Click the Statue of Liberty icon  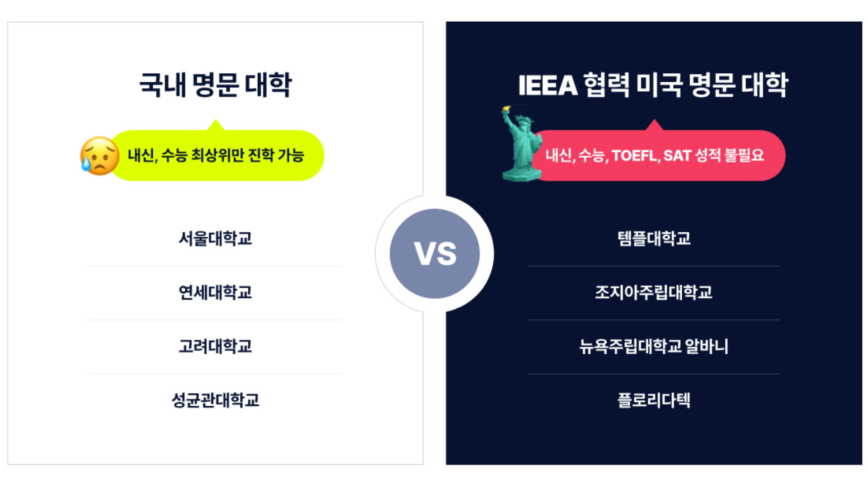(x=521, y=144)
